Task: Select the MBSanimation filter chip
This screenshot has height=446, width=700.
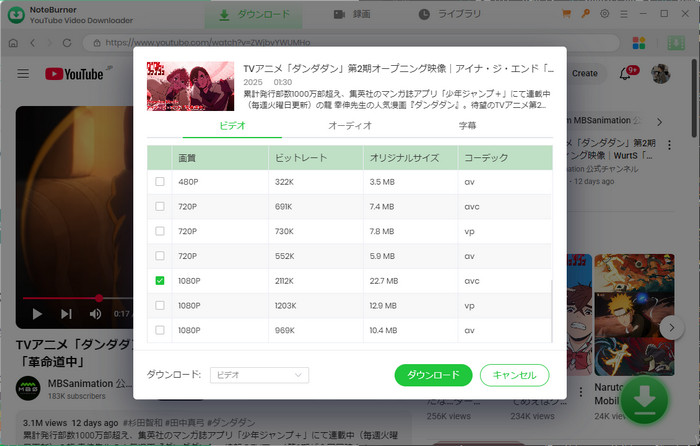Action: pos(605,121)
